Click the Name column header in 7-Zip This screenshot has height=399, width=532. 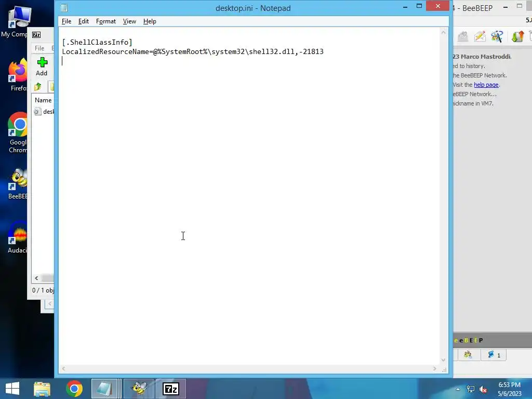(43, 100)
